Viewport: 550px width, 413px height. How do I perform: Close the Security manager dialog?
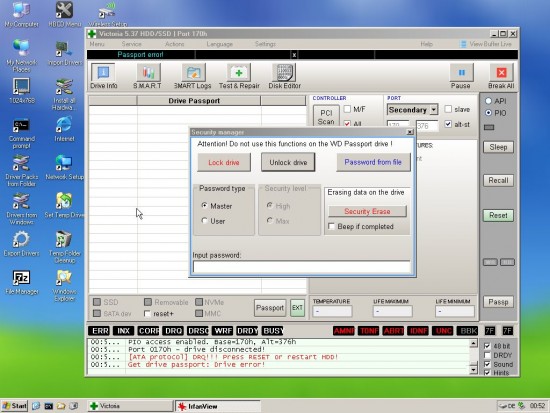tap(410, 132)
